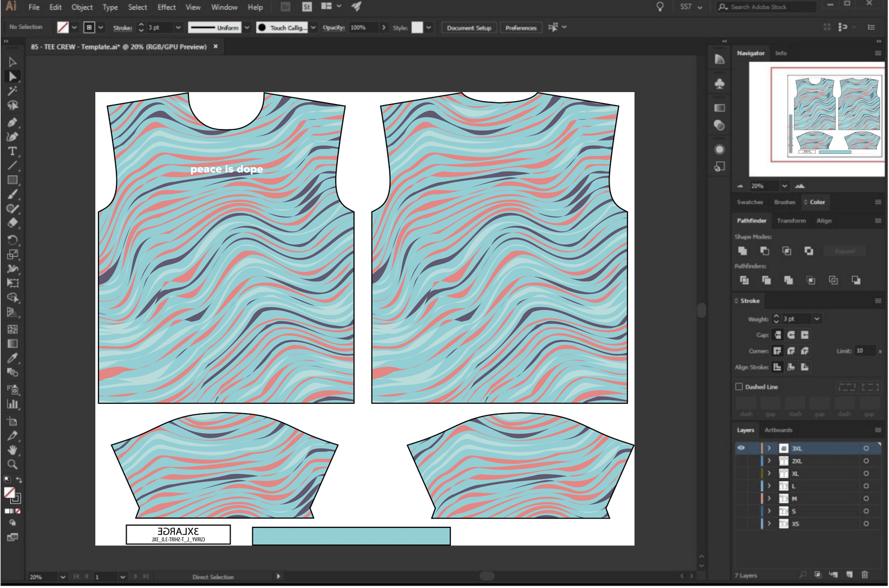Choose the Hand tool
The width and height of the screenshot is (889, 588).
12,450
